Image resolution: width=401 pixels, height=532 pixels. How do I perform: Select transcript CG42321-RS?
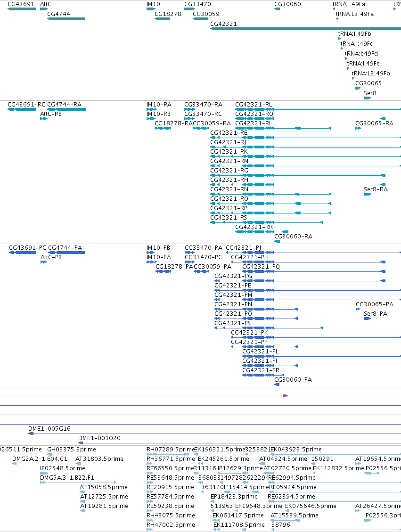tap(266, 222)
